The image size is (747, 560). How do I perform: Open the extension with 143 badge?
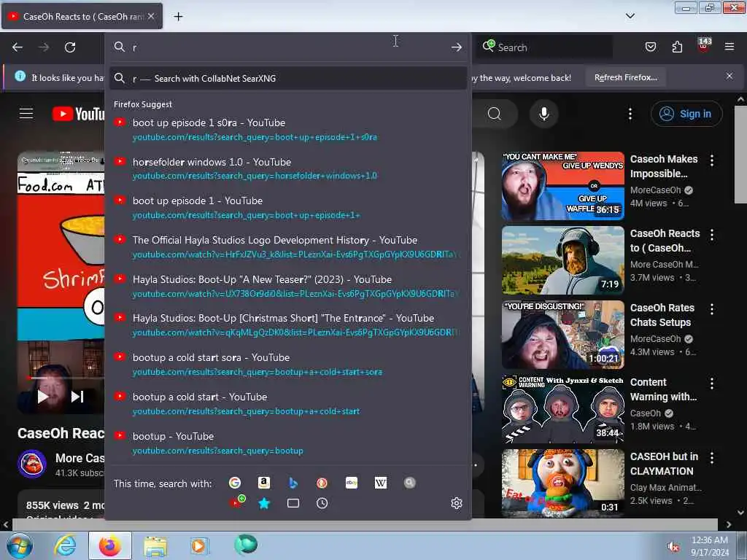point(704,46)
